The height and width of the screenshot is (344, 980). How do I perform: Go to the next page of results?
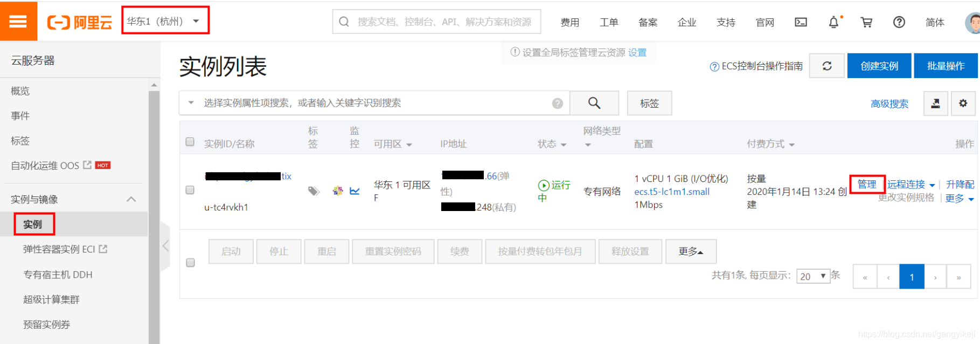pyautogui.click(x=935, y=277)
